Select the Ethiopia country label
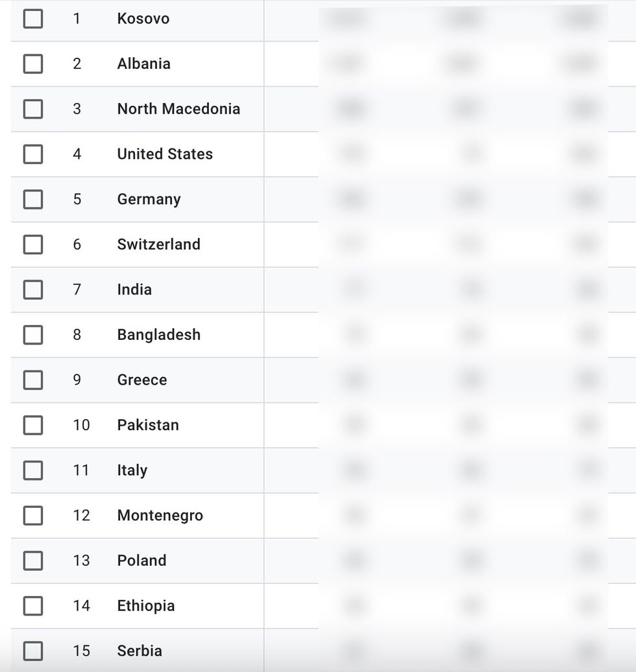The width and height of the screenshot is (636, 672). pos(145,606)
